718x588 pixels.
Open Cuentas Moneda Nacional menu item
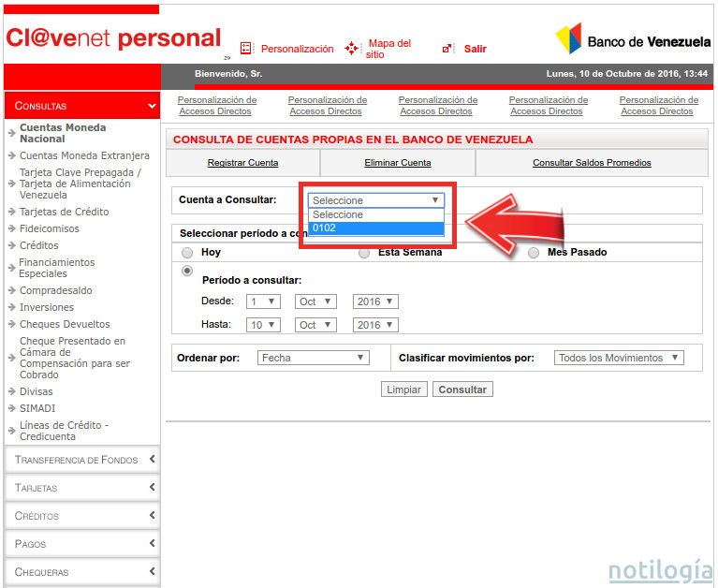coord(63,133)
